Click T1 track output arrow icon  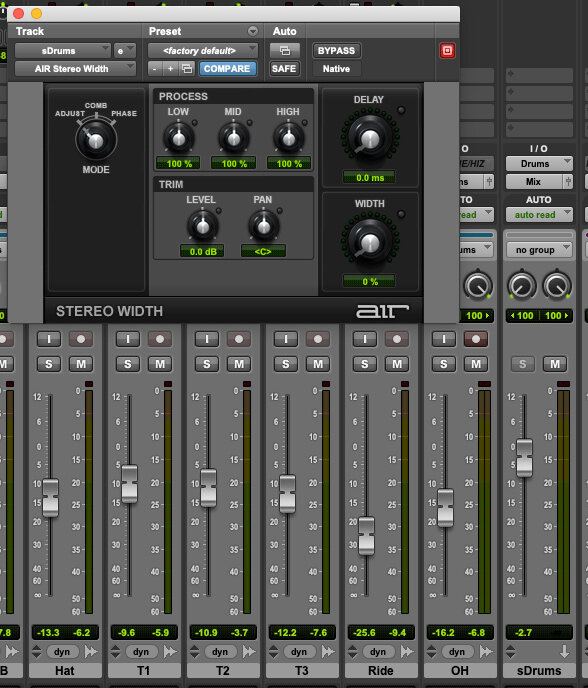click(x=170, y=652)
